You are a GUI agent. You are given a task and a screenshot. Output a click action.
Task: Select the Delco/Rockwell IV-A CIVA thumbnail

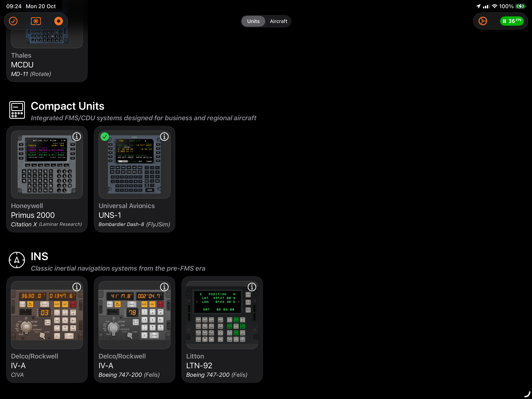click(x=47, y=315)
